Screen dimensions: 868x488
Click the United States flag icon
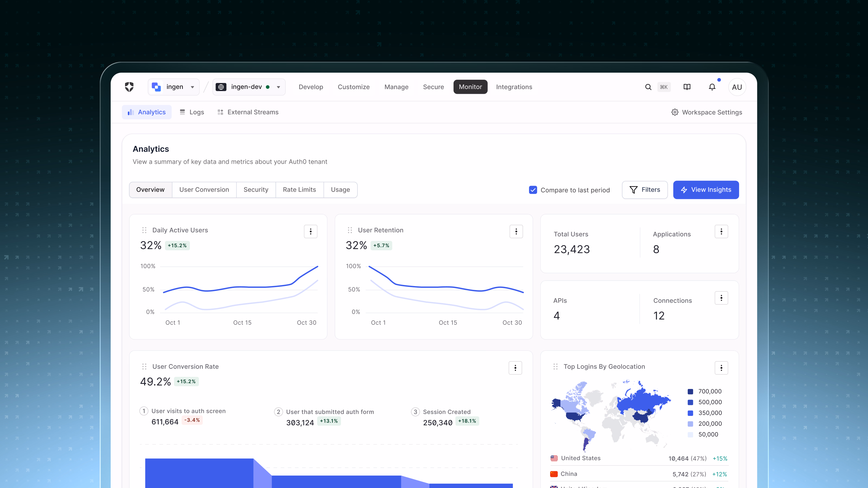click(x=554, y=458)
